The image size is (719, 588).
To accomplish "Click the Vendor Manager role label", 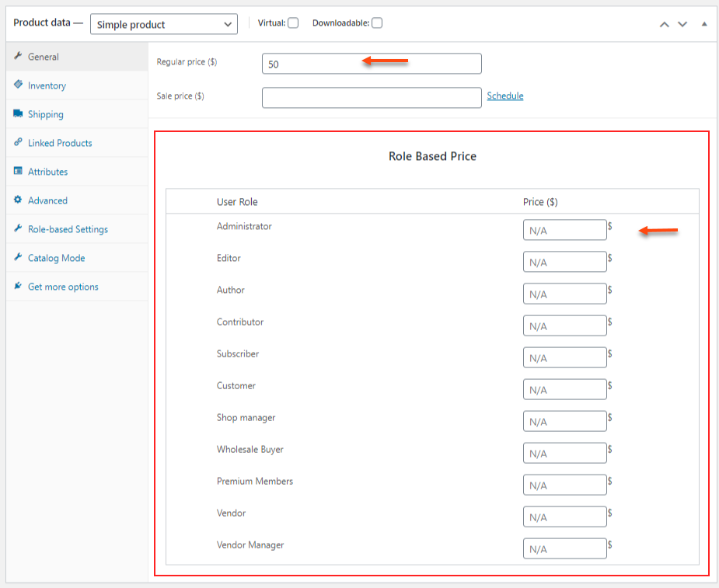I will click(x=250, y=545).
